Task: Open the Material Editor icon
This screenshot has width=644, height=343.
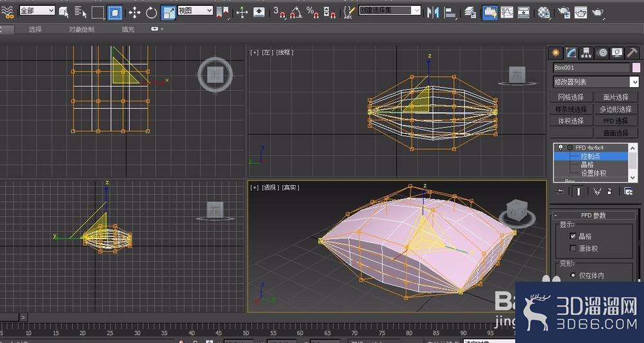Action: click(544, 13)
